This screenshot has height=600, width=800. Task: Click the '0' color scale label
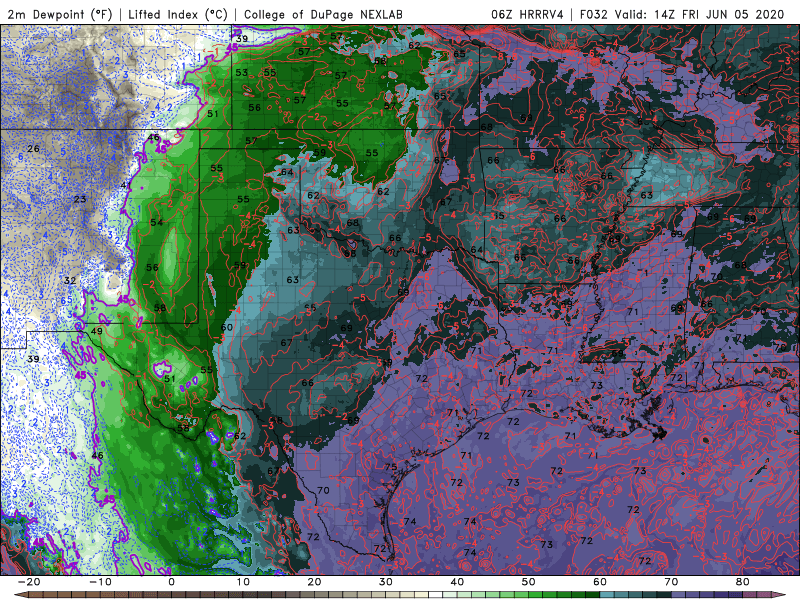tap(171, 582)
